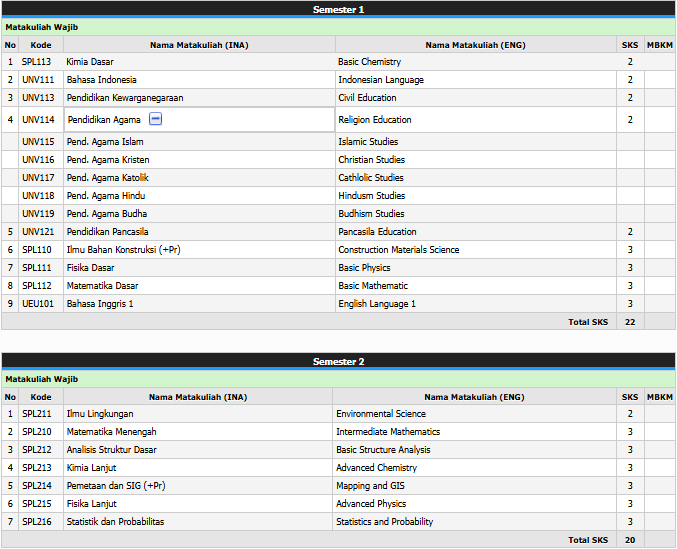
Task: Select Pend. Agama Katolik sub-course
Action: click(x=107, y=178)
